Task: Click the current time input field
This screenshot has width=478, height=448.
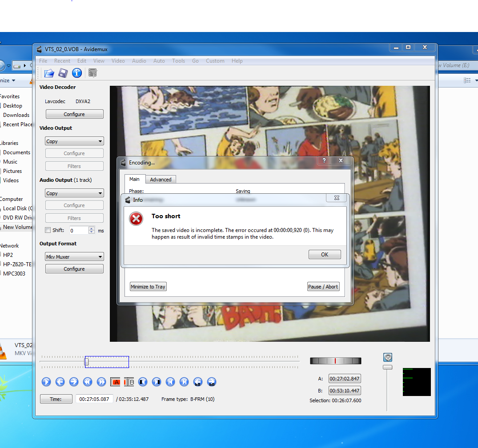Action: pyautogui.click(x=94, y=399)
